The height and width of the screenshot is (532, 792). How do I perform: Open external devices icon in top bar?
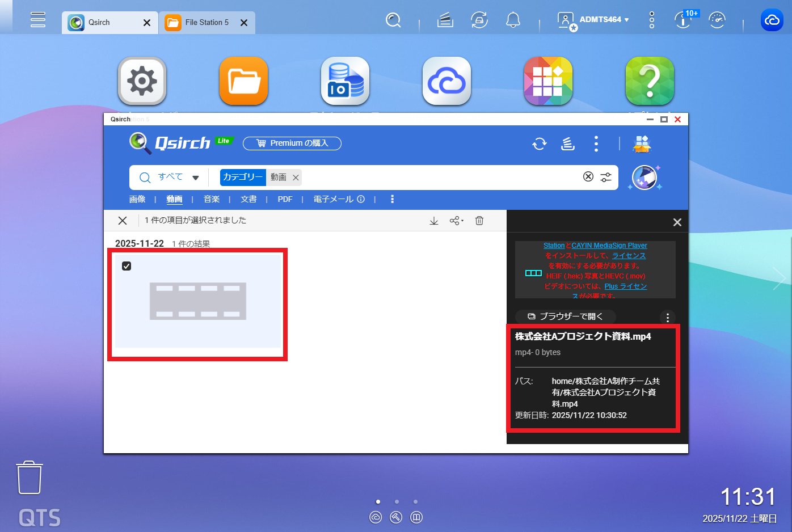coord(479,20)
